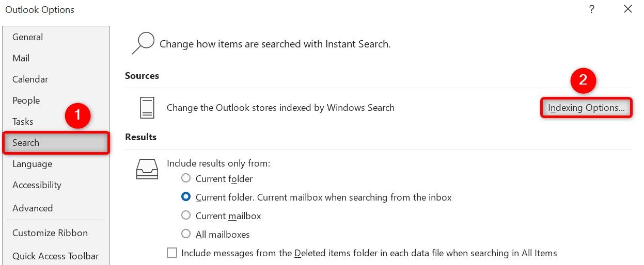644x265 pixels.
Task: Select the Tasks options category
Action: (23, 122)
